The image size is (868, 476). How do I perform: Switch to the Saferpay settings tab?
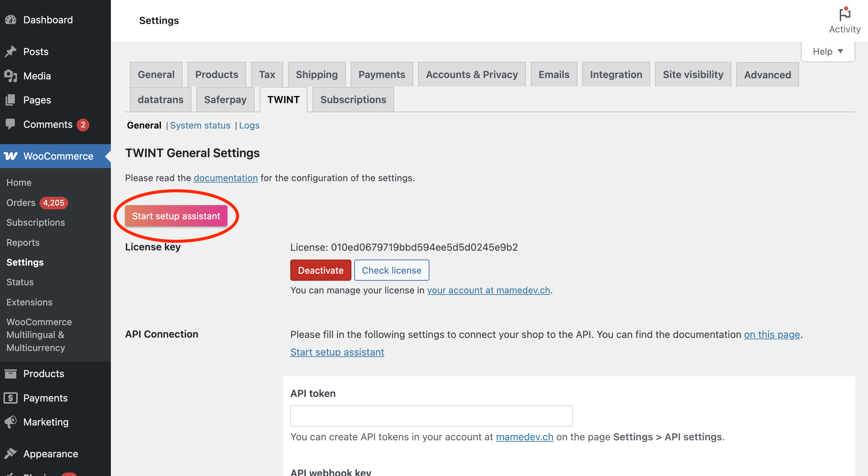225,100
